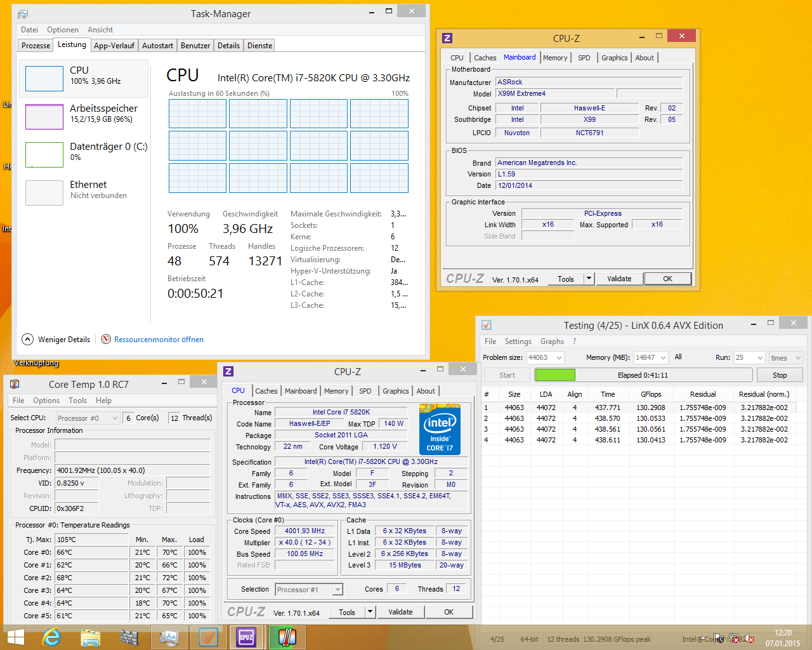Click the Weniger Details label

click(x=64, y=340)
